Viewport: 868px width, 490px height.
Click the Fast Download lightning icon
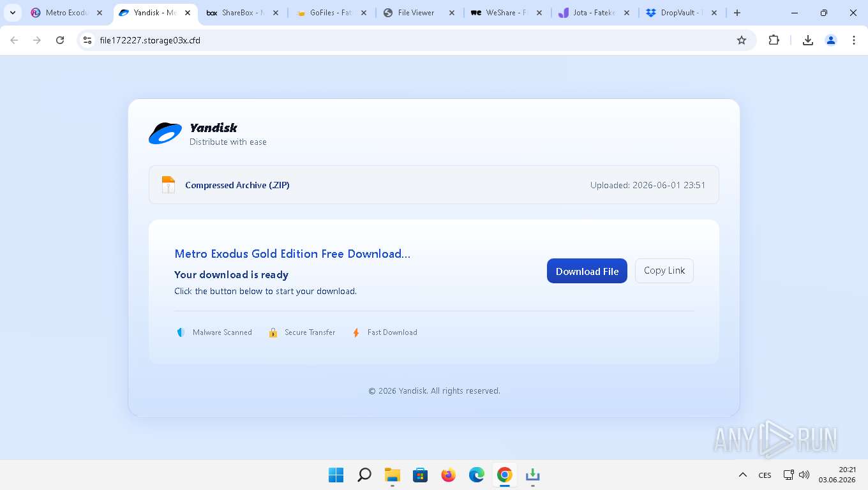click(x=356, y=332)
